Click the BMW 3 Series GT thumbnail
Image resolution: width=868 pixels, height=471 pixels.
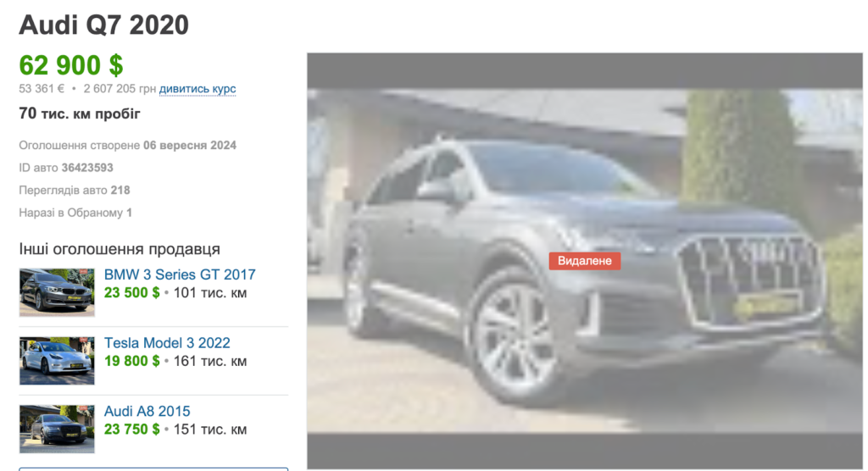pos(57,292)
